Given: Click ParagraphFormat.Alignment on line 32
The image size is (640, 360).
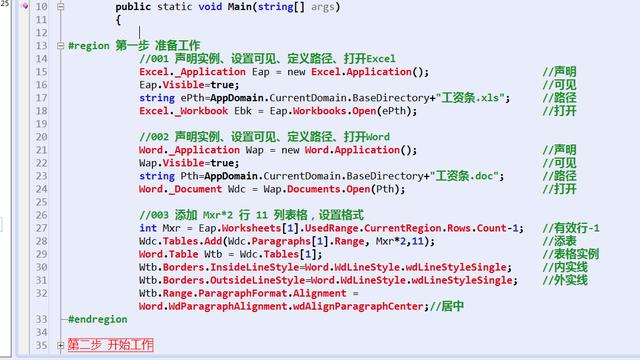Looking at the screenshot, I should (x=272, y=293).
